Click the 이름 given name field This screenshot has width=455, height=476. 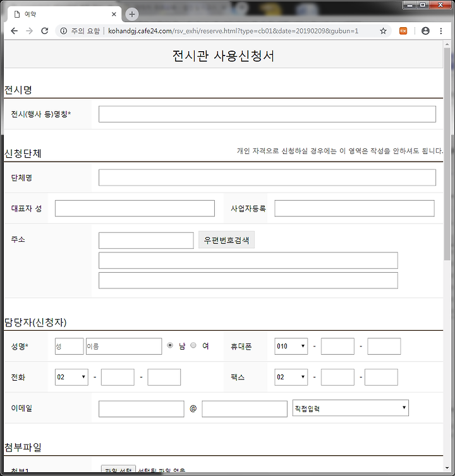click(124, 347)
